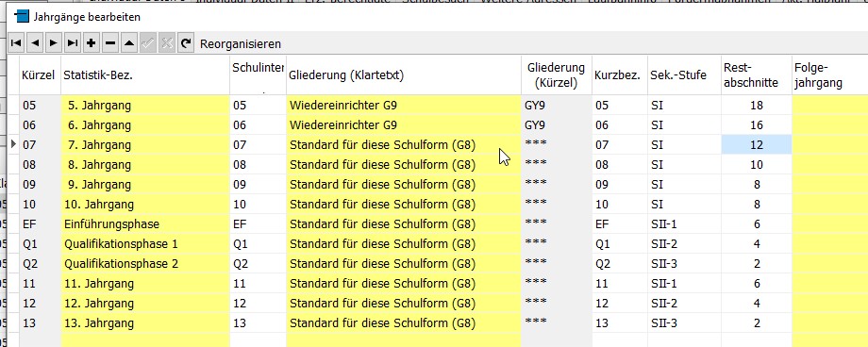Click the edit record triangle icon

(129, 43)
